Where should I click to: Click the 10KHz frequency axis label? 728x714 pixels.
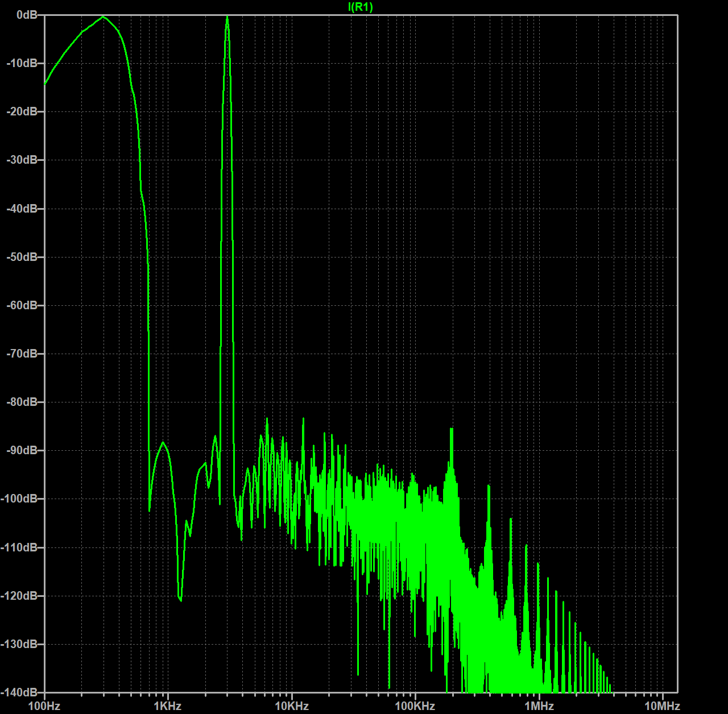point(292,706)
